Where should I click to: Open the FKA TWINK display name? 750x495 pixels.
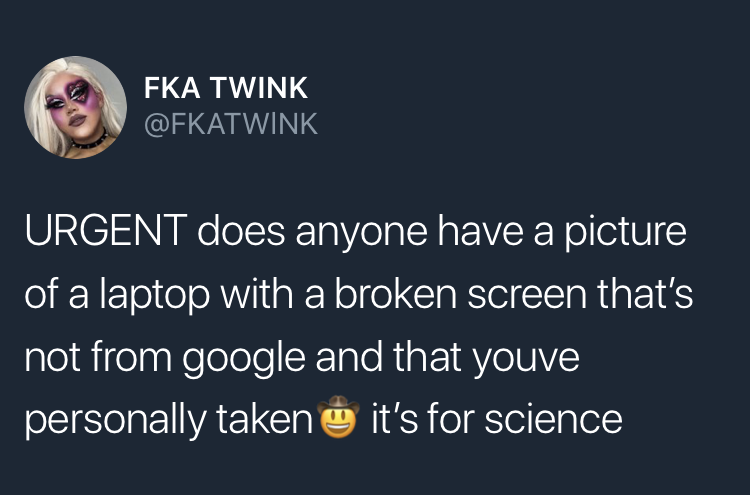coord(226,89)
